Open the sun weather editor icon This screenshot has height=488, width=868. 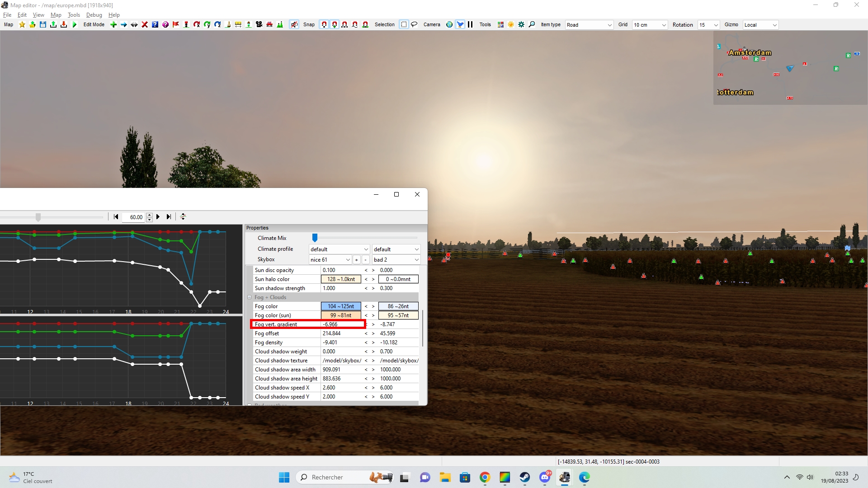point(511,25)
